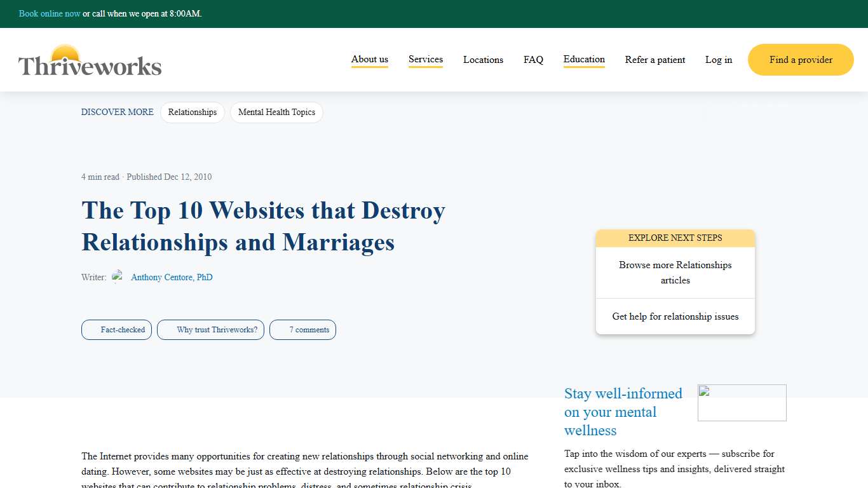Open Why trust Thriveworks popup

click(x=210, y=330)
